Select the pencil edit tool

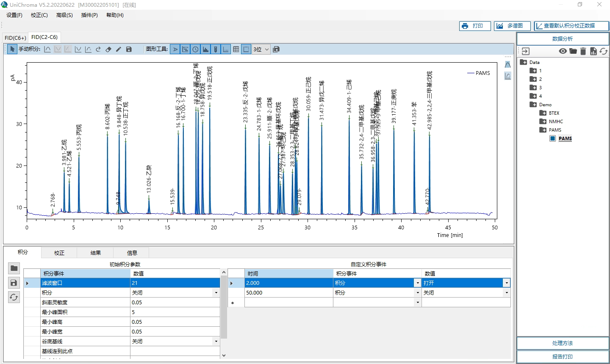click(x=119, y=49)
